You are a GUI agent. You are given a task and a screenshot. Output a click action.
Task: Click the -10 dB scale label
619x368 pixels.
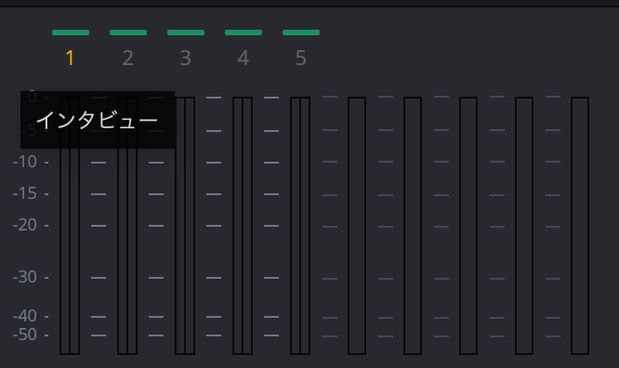click(25, 162)
